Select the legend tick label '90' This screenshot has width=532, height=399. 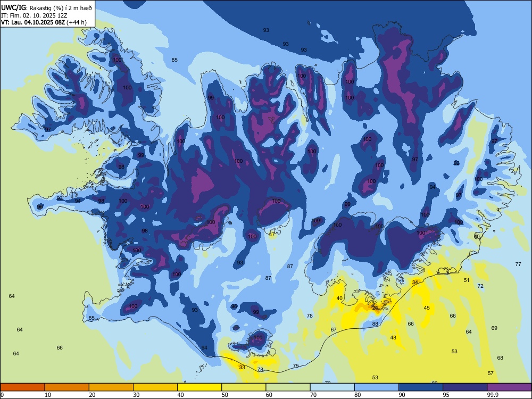[x=402, y=395]
